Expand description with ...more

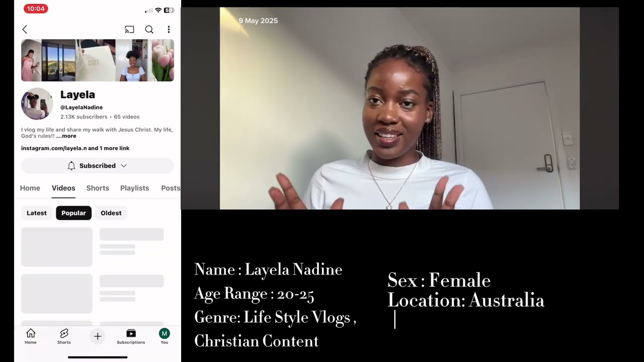click(x=66, y=136)
